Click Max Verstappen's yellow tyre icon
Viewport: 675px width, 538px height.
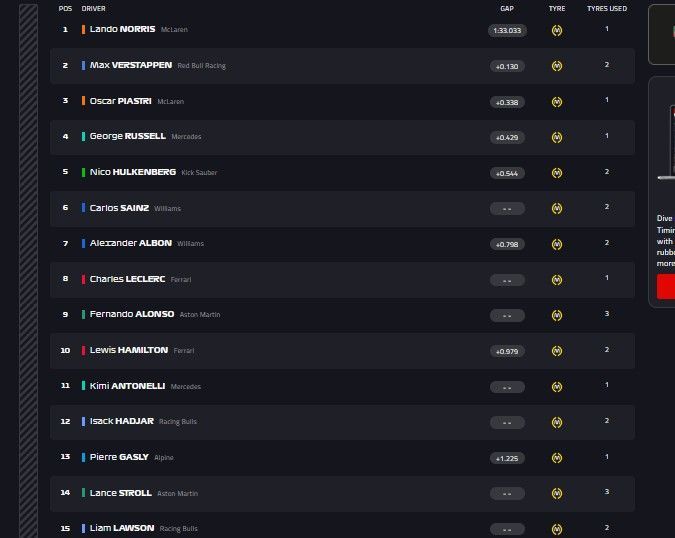[x=557, y=66]
